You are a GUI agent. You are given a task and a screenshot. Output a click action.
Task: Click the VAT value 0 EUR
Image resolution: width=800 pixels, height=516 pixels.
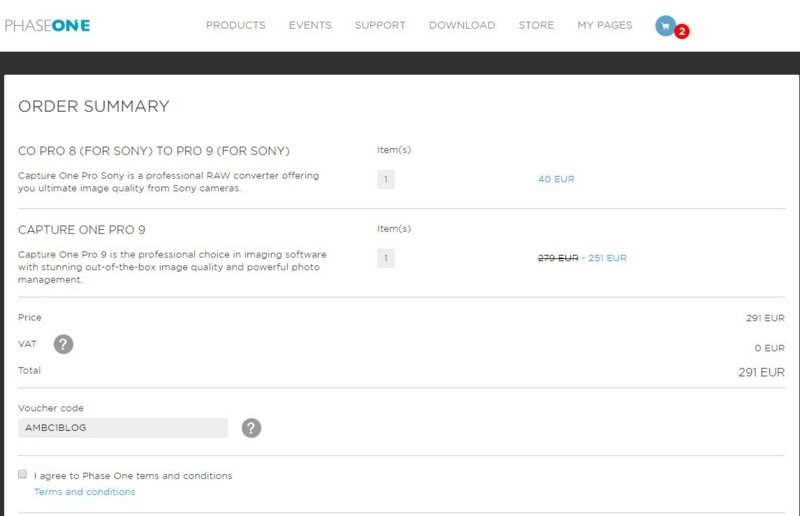pyautogui.click(x=769, y=348)
